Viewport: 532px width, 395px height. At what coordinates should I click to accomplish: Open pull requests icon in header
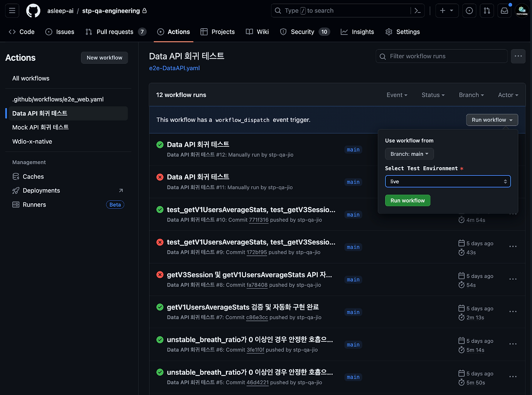tap(487, 11)
